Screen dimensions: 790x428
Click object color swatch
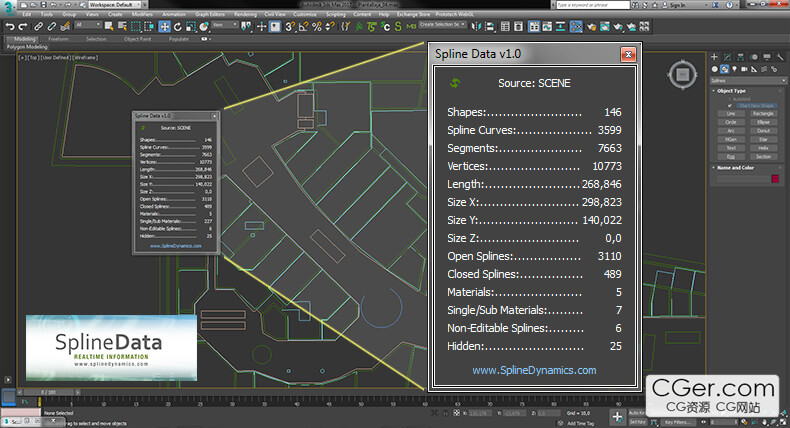click(x=775, y=178)
